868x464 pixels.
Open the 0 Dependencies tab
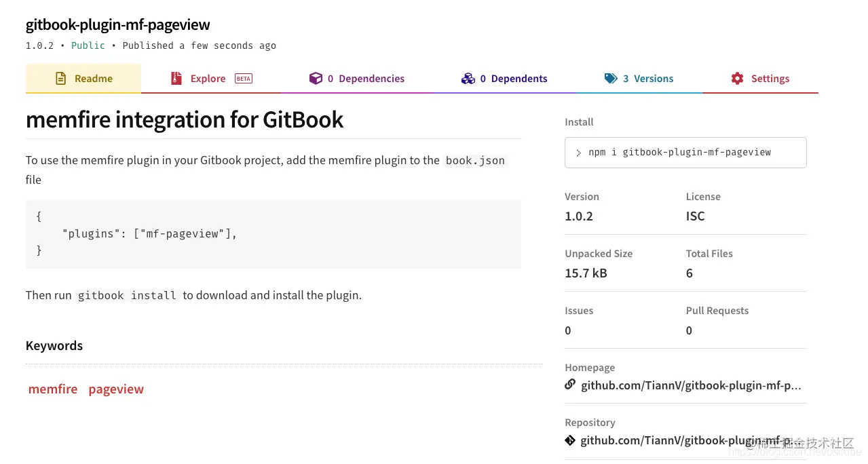pos(356,79)
